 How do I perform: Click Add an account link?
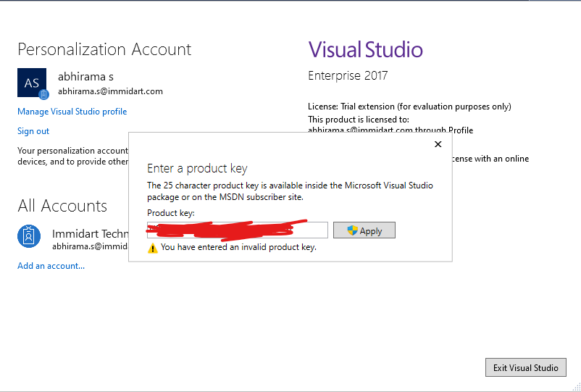(x=51, y=266)
